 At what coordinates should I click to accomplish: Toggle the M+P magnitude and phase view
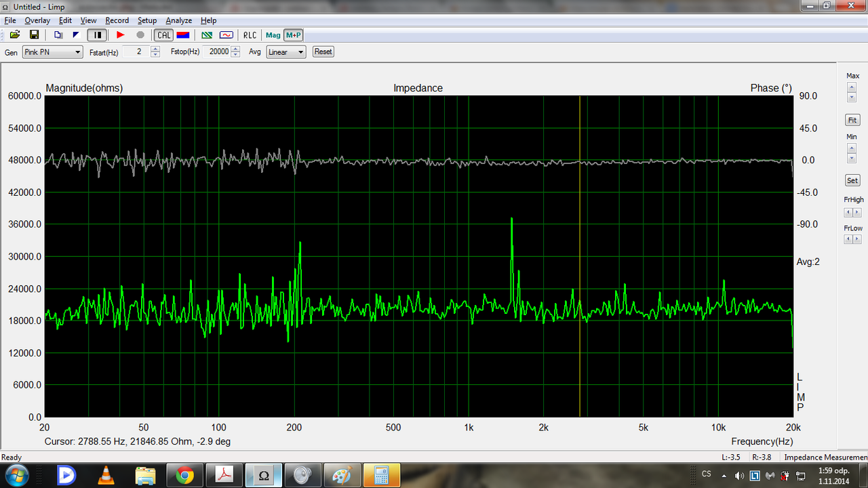click(x=294, y=35)
